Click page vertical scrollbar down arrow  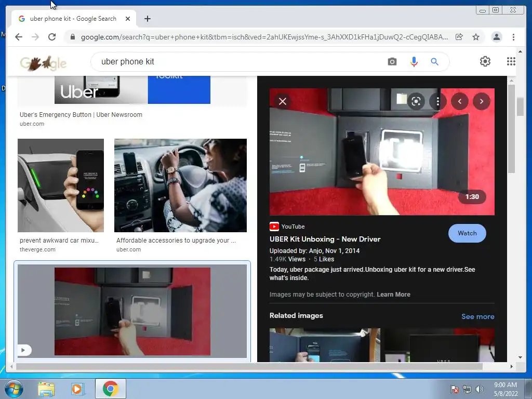(x=520, y=357)
